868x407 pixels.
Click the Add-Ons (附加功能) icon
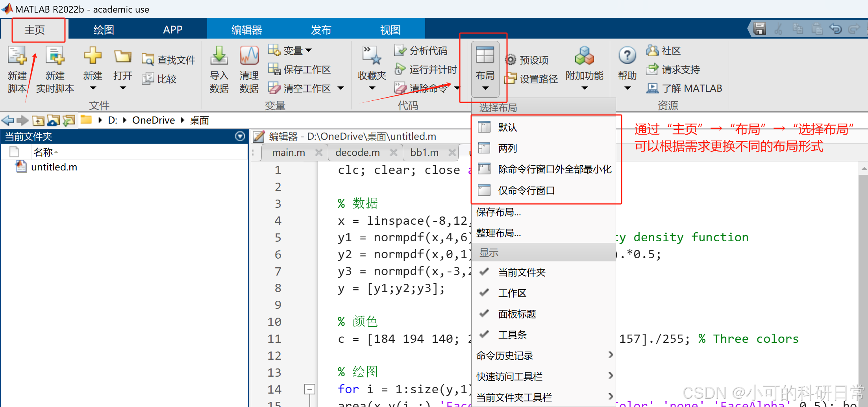click(584, 55)
